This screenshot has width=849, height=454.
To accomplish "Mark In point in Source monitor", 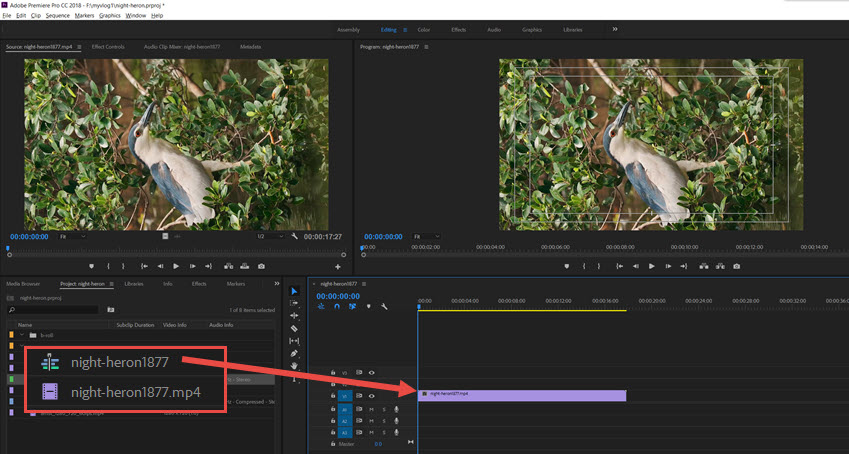I will [108, 267].
